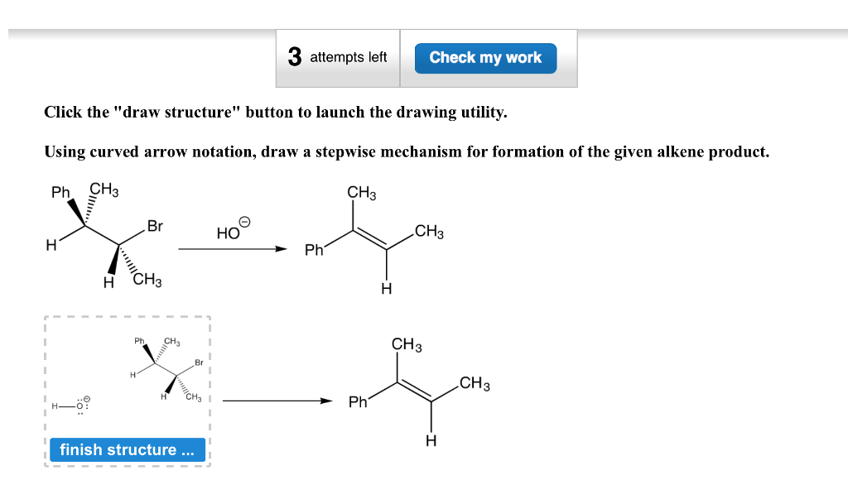
Task: Click the bottom CH3 of draft structure
Action: (x=193, y=397)
